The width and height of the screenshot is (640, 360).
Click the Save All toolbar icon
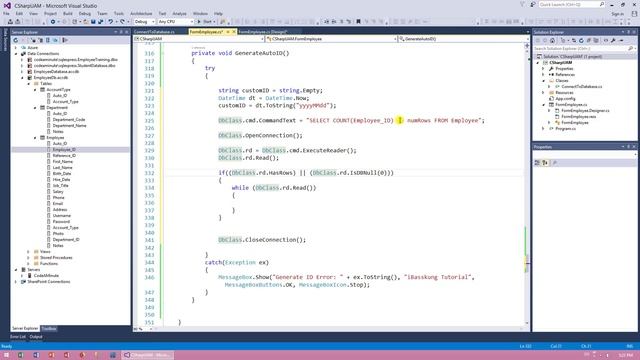click(x=100, y=22)
